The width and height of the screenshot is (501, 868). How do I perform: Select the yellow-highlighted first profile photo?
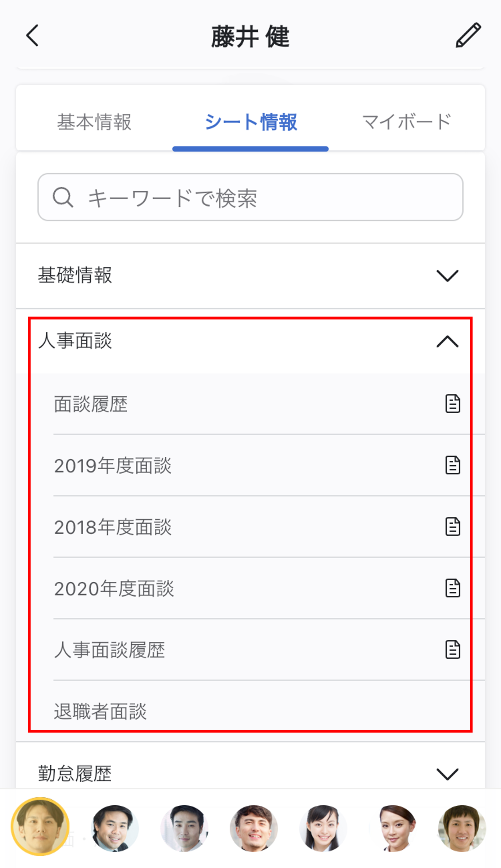click(x=40, y=827)
